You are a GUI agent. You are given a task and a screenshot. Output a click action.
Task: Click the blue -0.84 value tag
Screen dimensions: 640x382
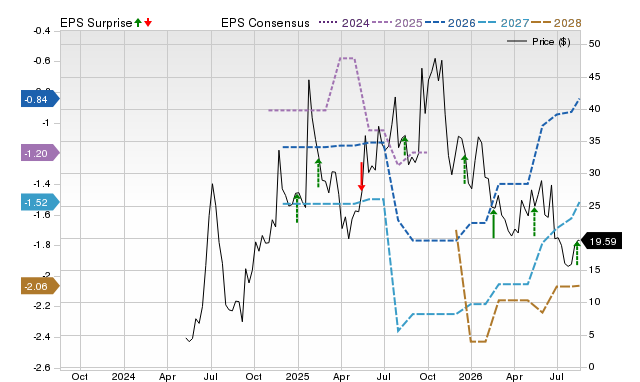click(40, 99)
